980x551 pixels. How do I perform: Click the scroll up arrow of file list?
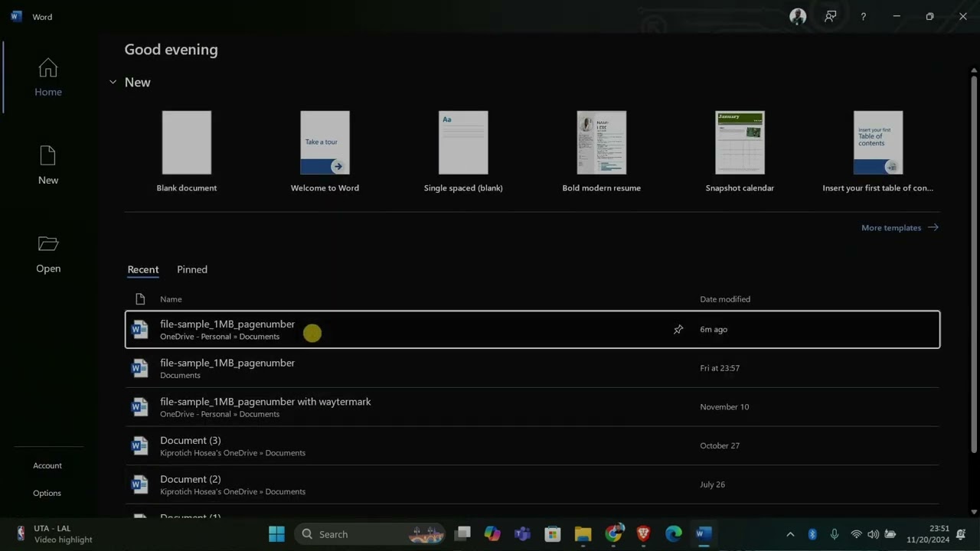pyautogui.click(x=974, y=70)
